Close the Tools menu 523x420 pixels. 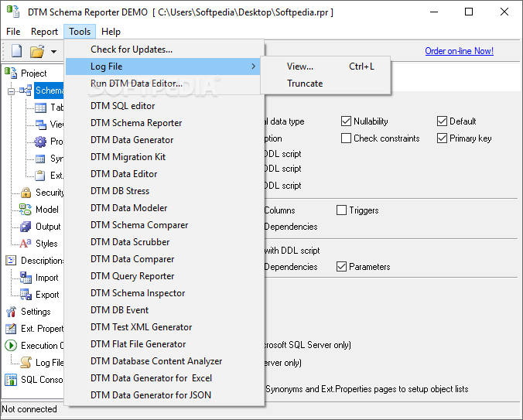[80, 32]
